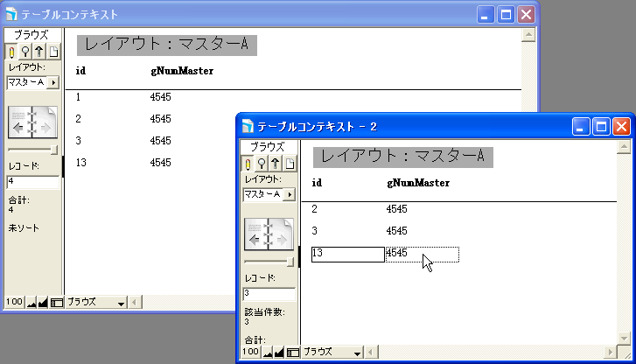Expand layout popup マスターA in front window
Viewport: 636px width, 364px height.
(269, 194)
